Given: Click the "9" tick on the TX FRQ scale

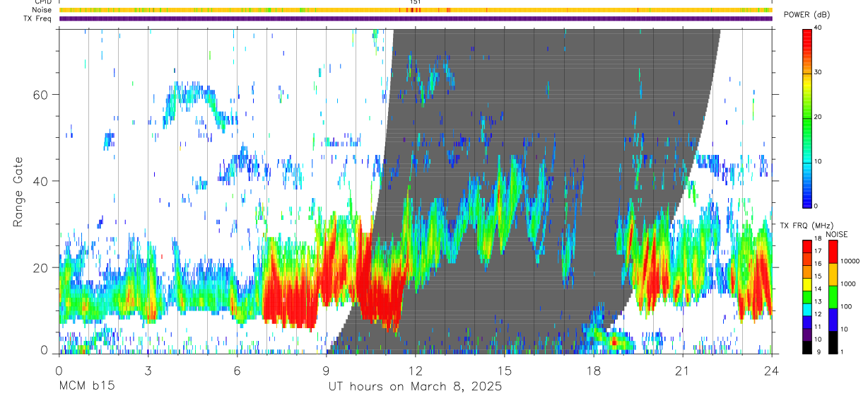Looking at the screenshot, I should coord(817,351).
